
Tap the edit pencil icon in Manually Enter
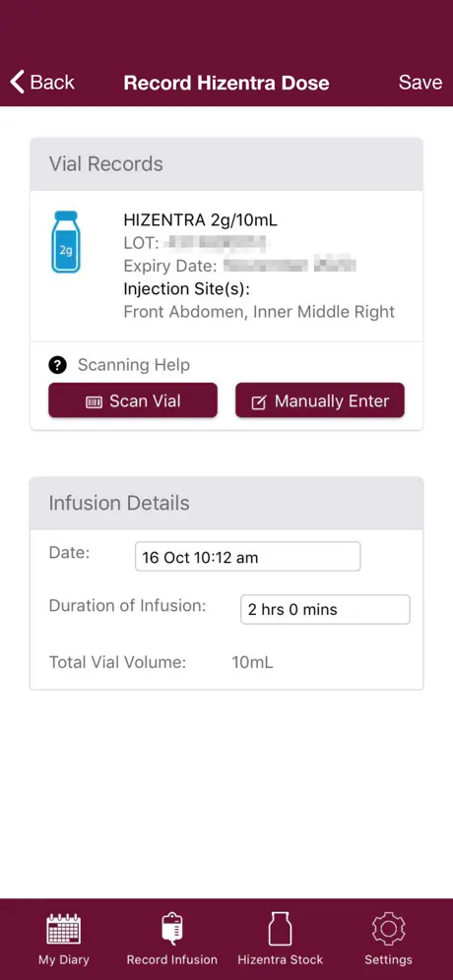tap(258, 401)
